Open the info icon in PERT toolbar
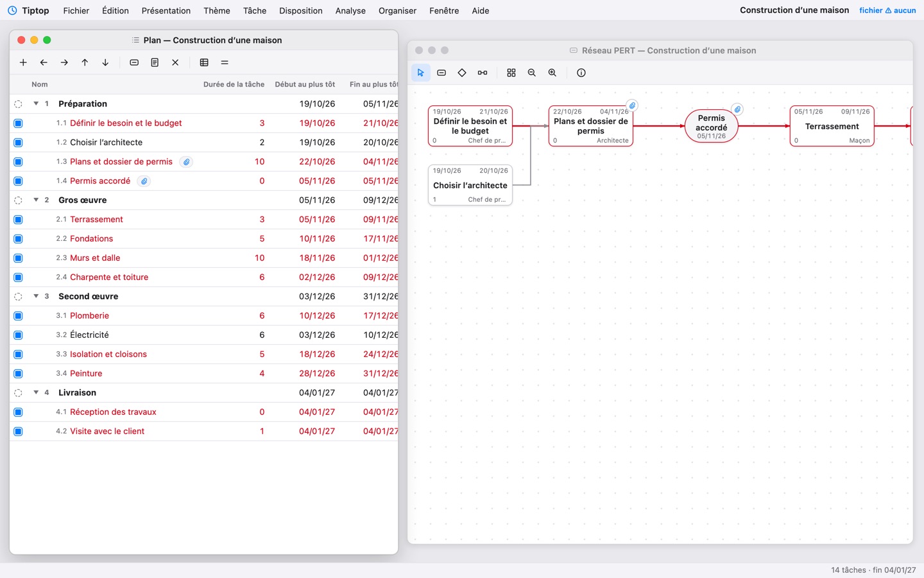 (581, 73)
